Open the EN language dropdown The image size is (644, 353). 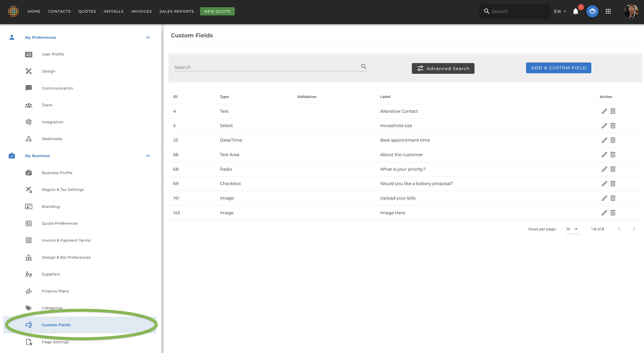[560, 12]
